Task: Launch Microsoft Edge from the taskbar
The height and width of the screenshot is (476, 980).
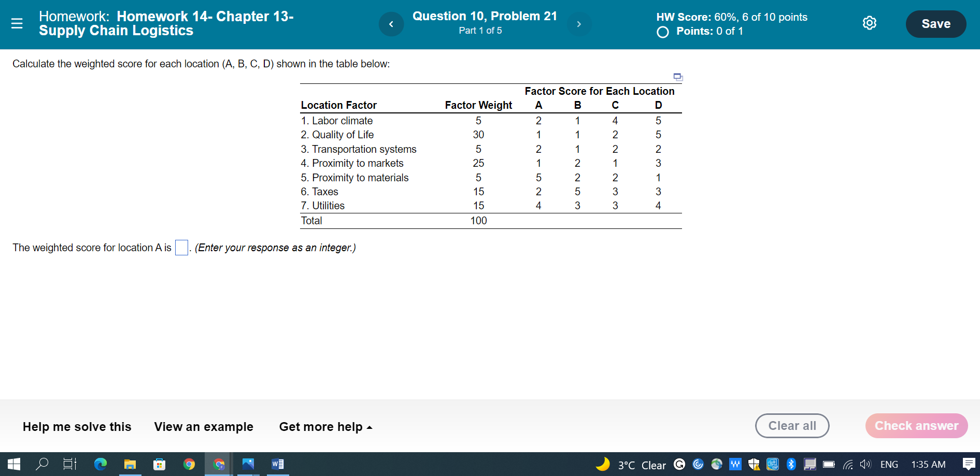Action: click(100, 464)
